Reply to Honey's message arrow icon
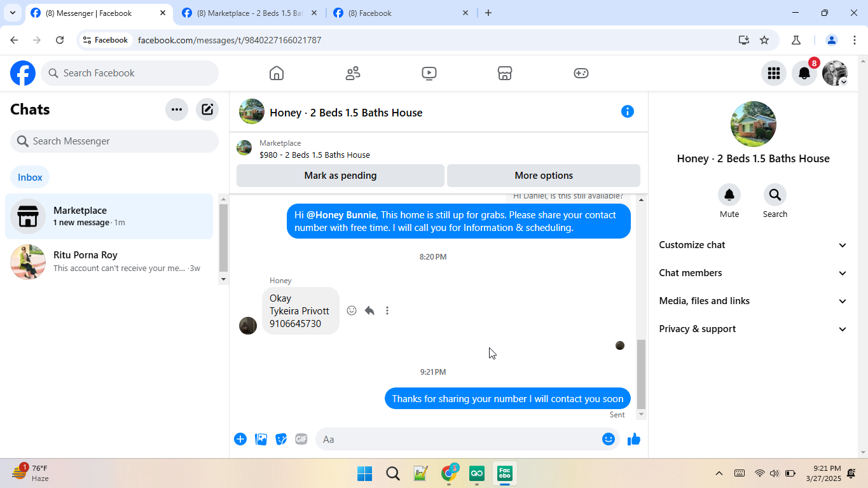Screen dimensions: 868x488 pyautogui.click(x=369, y=310)
